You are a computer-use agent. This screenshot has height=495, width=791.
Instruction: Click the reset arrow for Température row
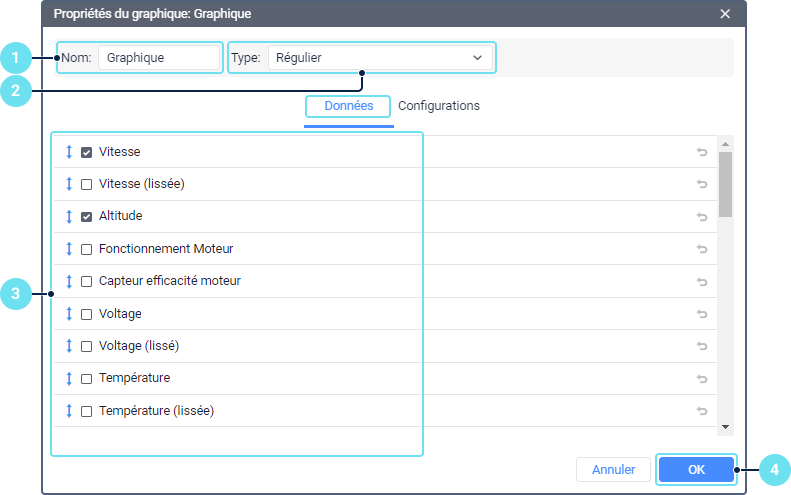[x=702, y=378]
